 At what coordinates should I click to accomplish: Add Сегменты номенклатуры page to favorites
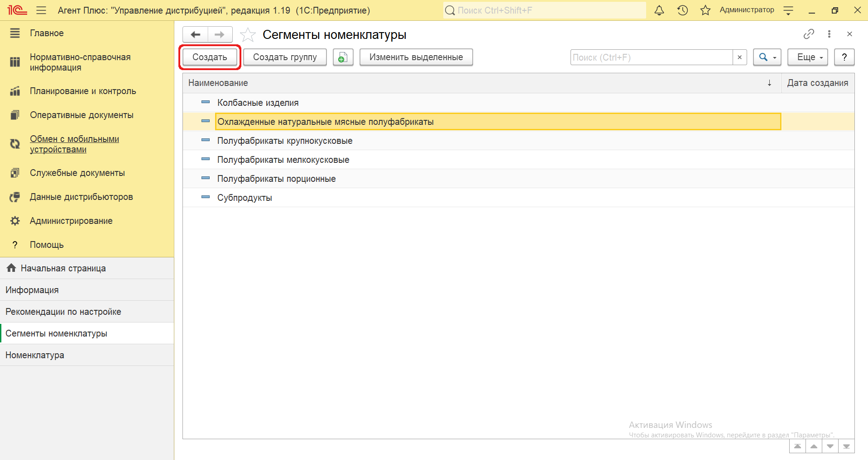pyautogui.click(x=248, y=35)
